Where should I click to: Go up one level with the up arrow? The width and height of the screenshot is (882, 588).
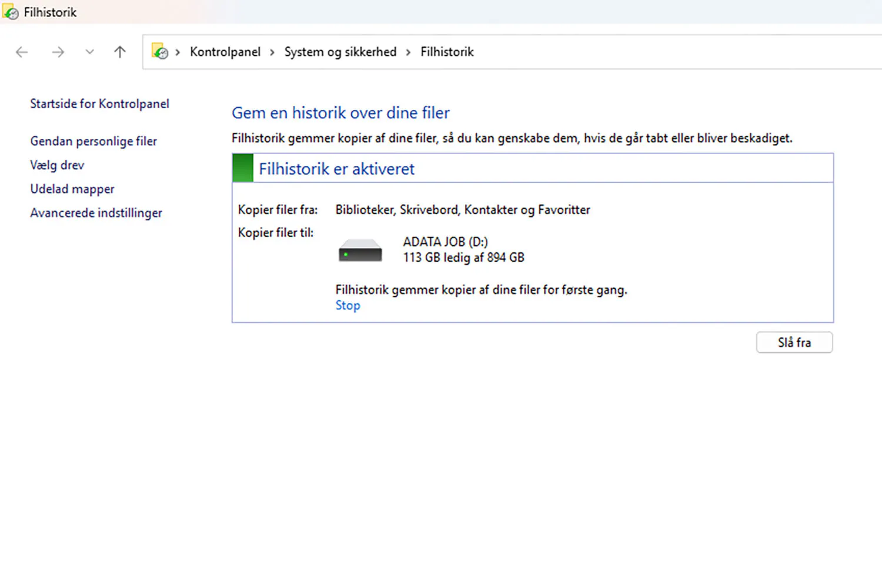(x=120, y=52)
